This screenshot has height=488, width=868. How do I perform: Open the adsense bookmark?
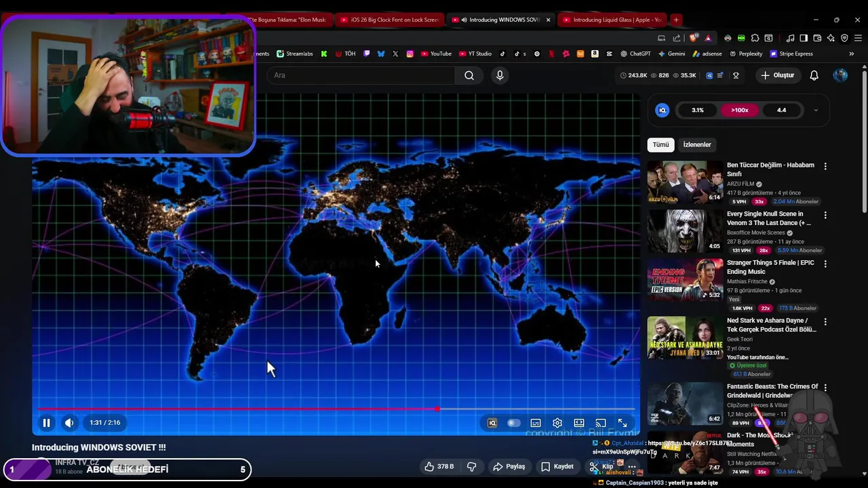[707, 54]
